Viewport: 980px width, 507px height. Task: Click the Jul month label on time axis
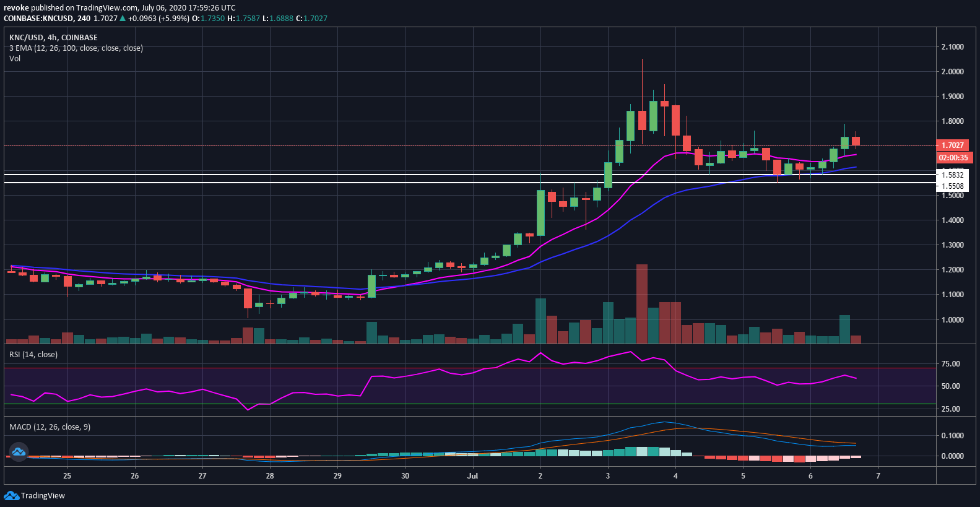473,476
